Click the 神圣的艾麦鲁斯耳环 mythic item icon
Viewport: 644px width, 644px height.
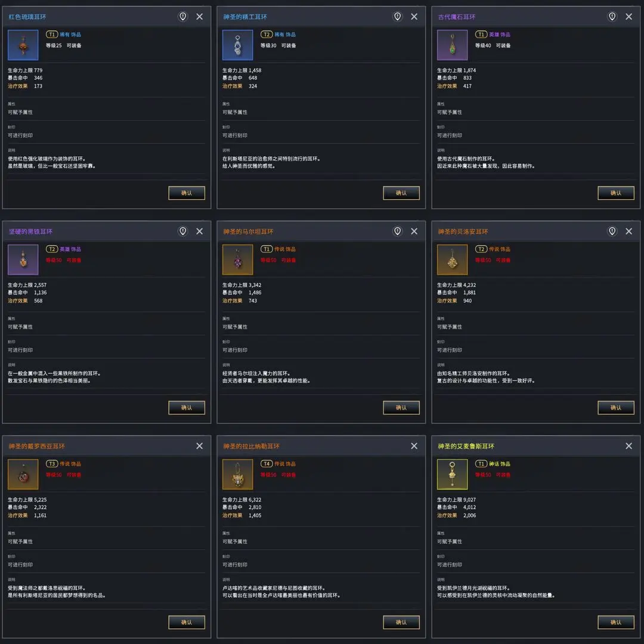(453, 475)
